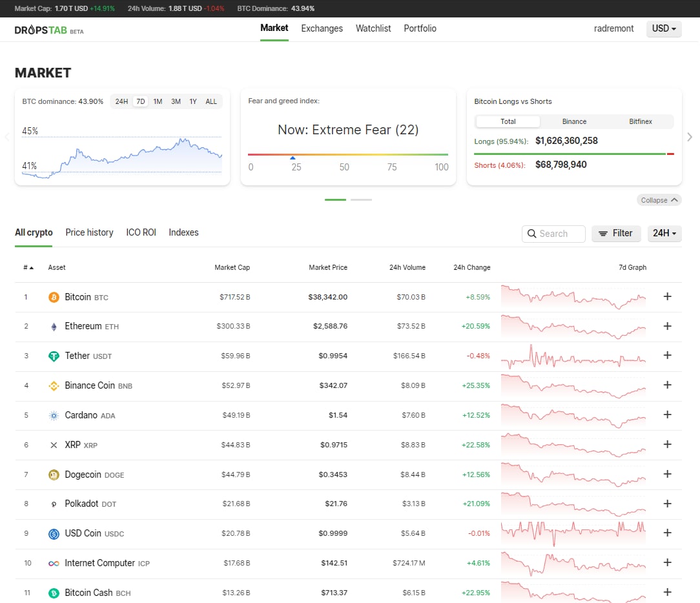Switch to the Price history tab

tap(89, 232)
